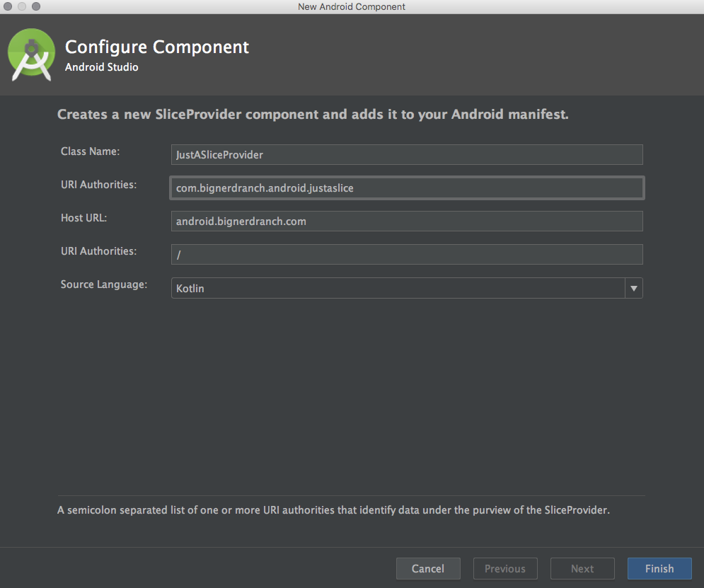
Task: Focus the com.bignerdranch.android.justaslice authorities field
Action: click(407, 188)
